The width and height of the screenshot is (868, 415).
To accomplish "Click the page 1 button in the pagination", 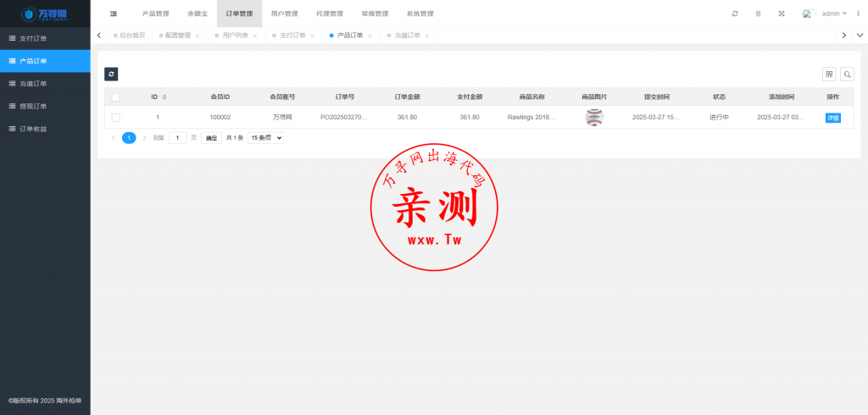I will [129, 138].
